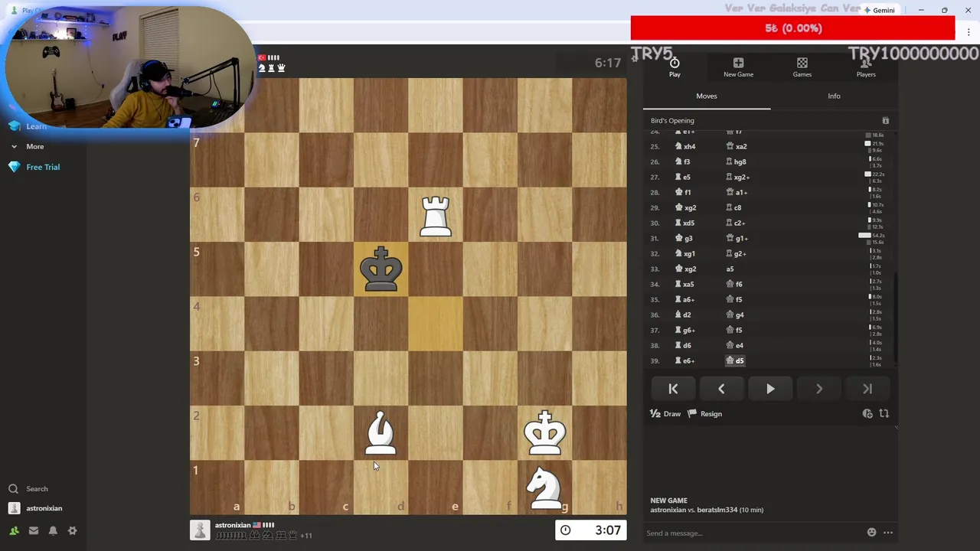Play through the moves
980x551 pixels.
(770, 389)
